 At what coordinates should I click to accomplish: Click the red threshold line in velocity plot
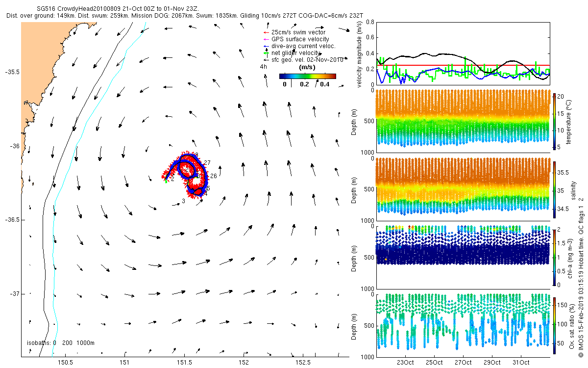463,65
